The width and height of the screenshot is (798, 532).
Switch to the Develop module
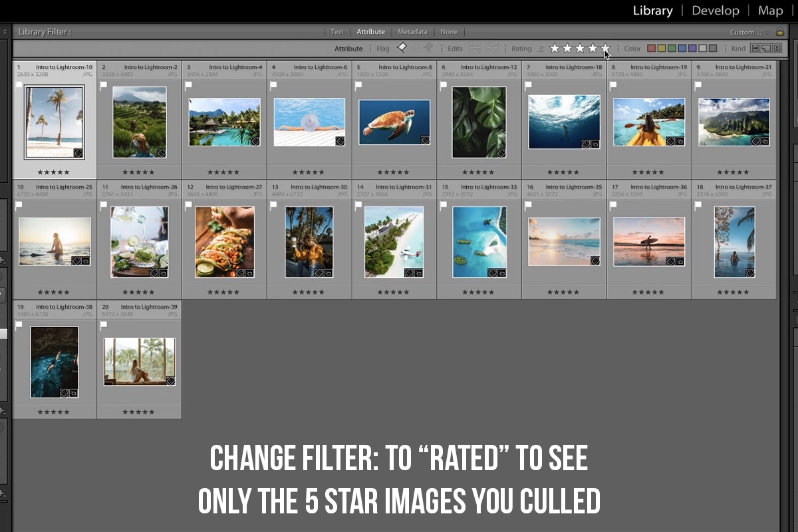pyautogui.click(x=716, y=11)
